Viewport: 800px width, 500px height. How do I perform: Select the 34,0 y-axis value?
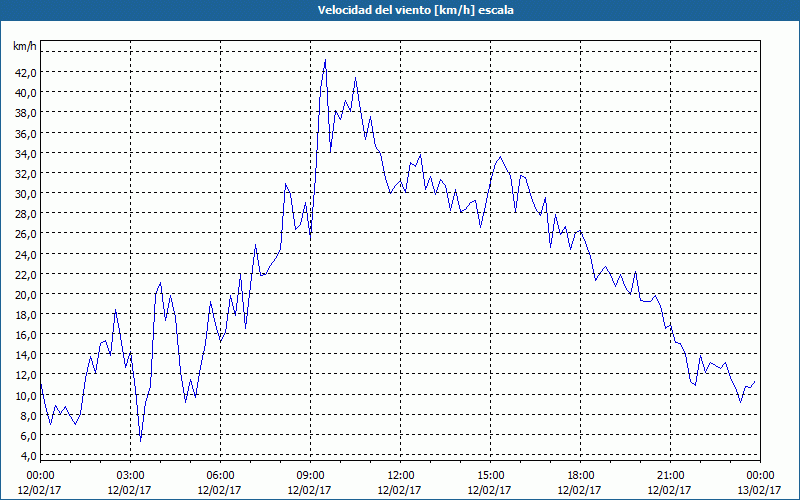(26, 153)
